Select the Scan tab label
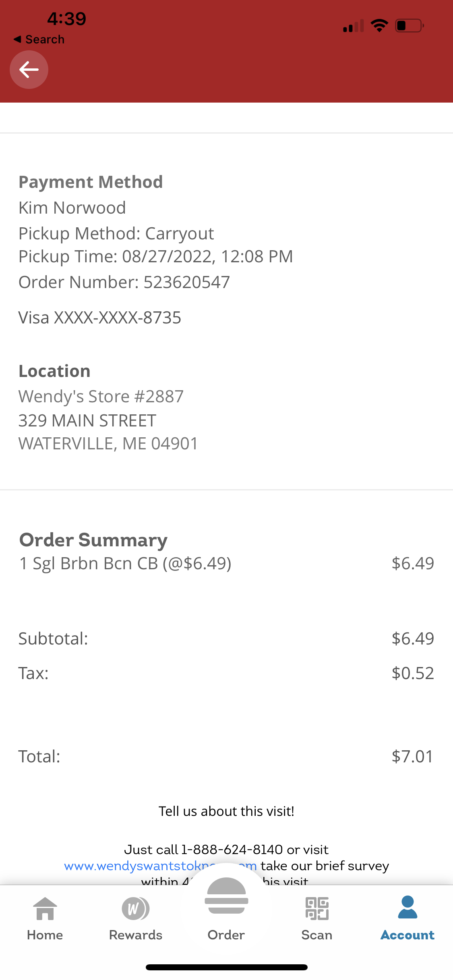Screen dimensions: 453x980 pyautogui.click(x=317, y=935)
